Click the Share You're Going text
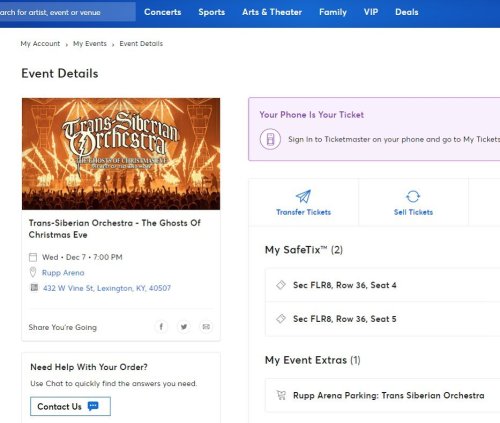 tap(63, 327)
